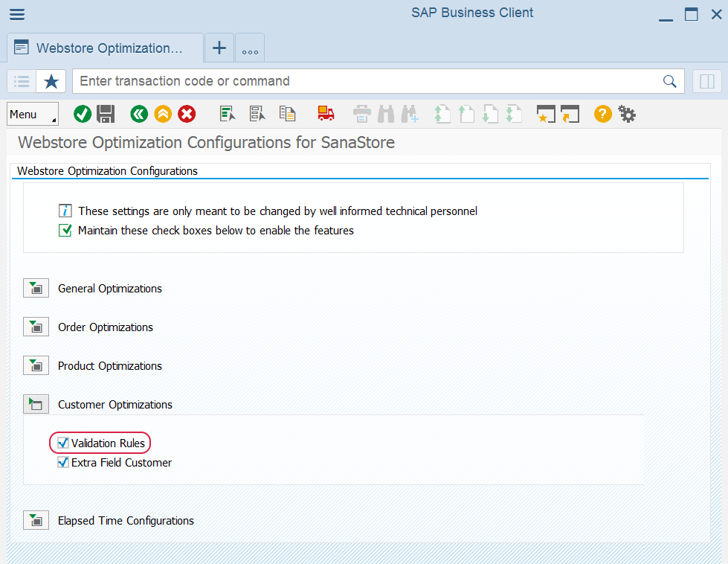Click the Find binoculars icon
This screenshot has width=728, height=564.
[x=386, y=114]
